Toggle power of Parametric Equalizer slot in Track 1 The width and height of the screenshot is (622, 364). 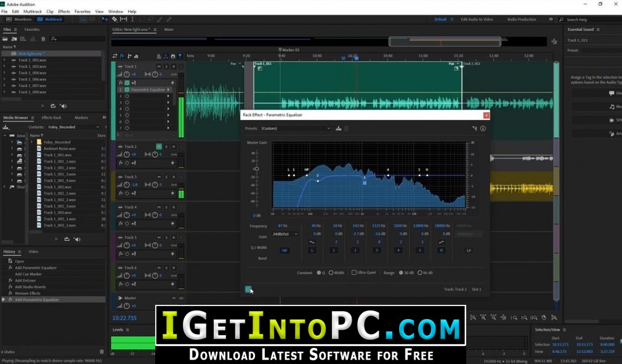coord(127,89)
